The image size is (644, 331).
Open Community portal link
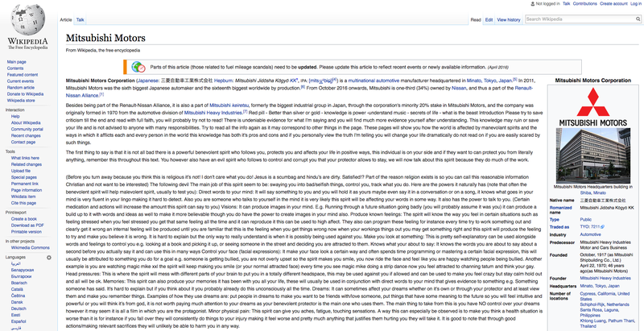(27, 129)
